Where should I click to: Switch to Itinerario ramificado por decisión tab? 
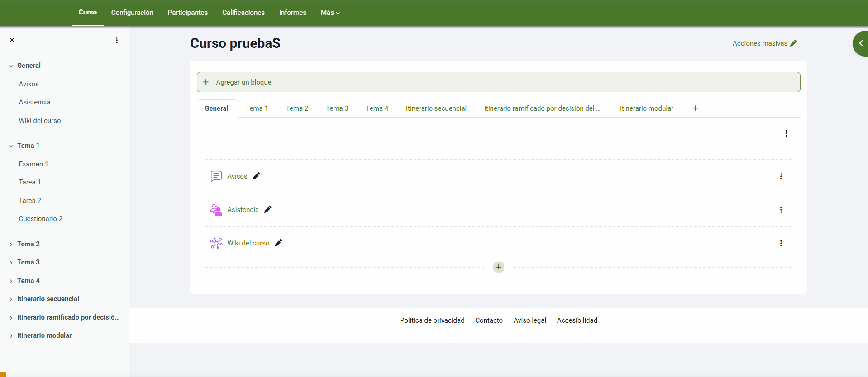[542, 108]
